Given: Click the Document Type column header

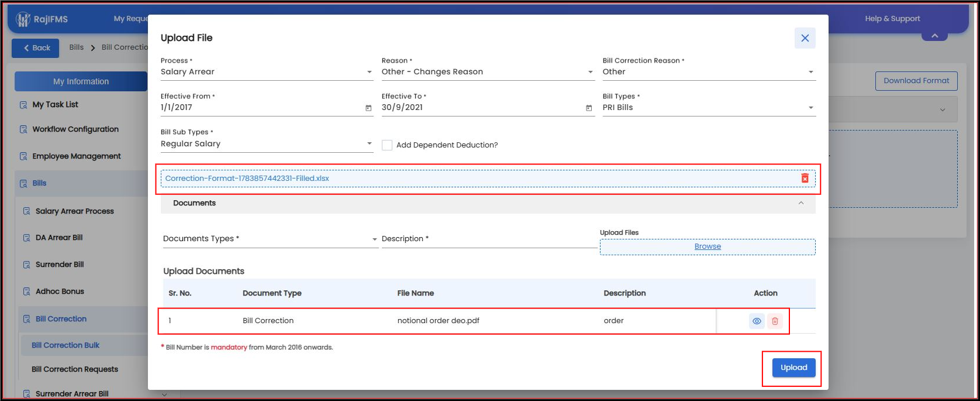Looking at the screenshot, I should (x=272, y=293).
